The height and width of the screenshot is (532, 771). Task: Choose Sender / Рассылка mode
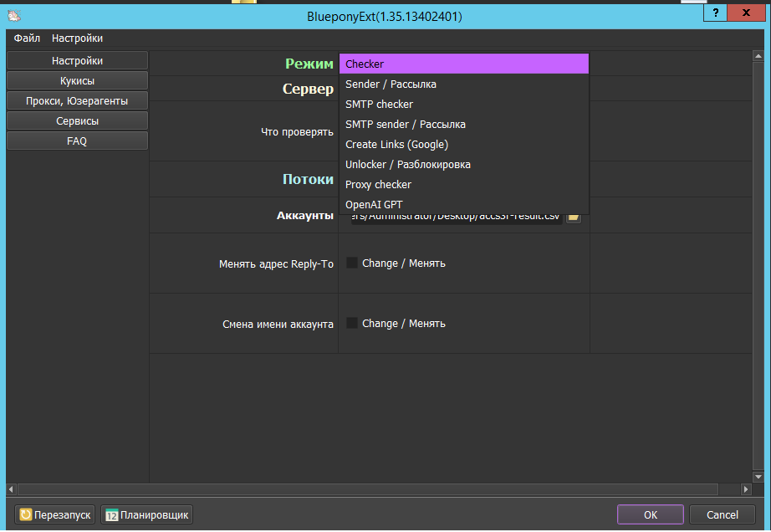coord(463,84)
